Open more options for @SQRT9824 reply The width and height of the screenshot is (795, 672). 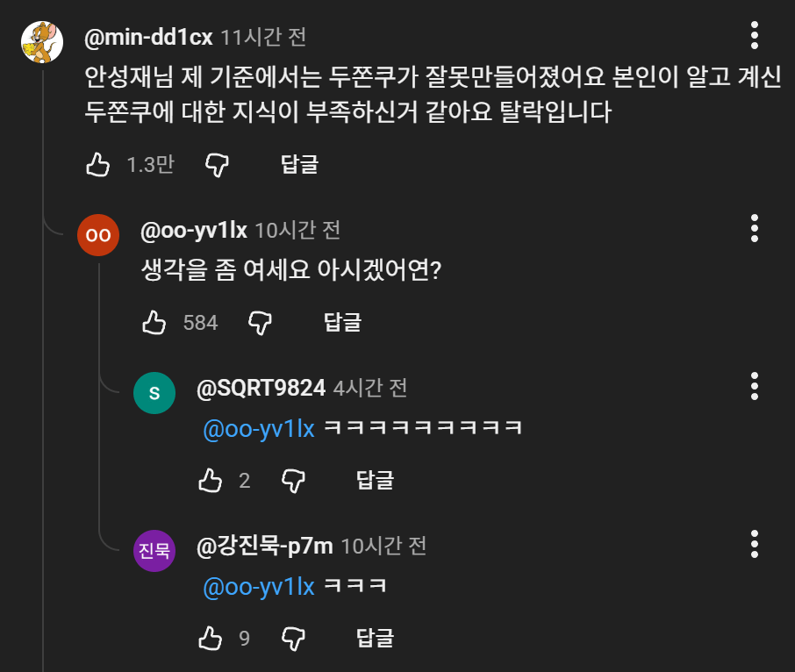(754, 386)
